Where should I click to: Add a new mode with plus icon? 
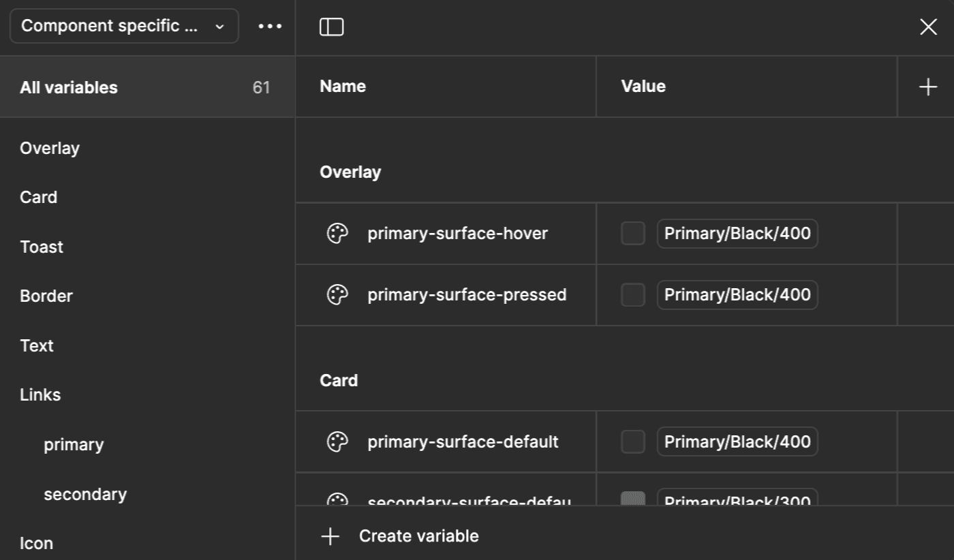coord(928,87)
